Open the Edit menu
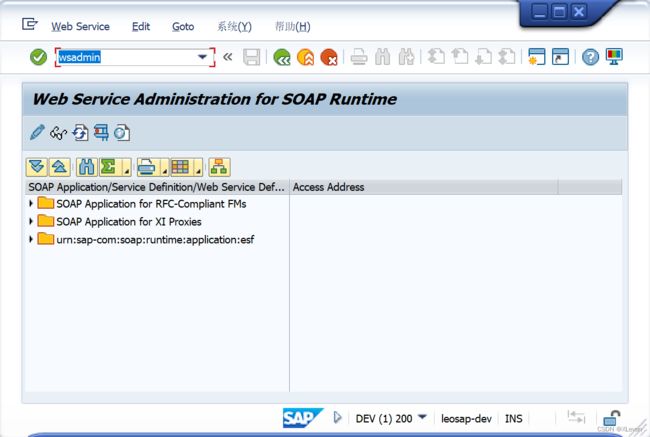 pos(141,27)
